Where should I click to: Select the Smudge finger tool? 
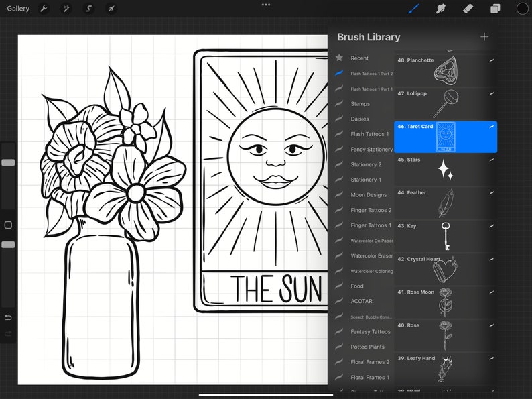pyautogui.click(x=441, y=9)
